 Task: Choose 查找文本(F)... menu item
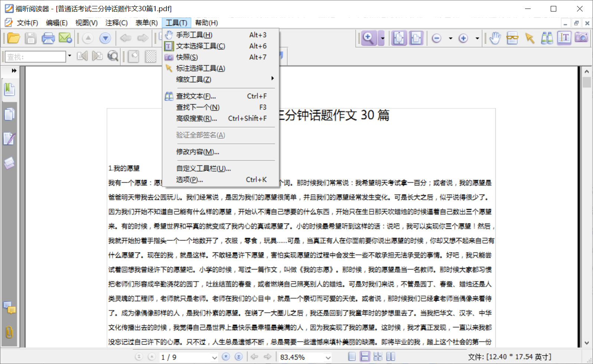[221, 96]
